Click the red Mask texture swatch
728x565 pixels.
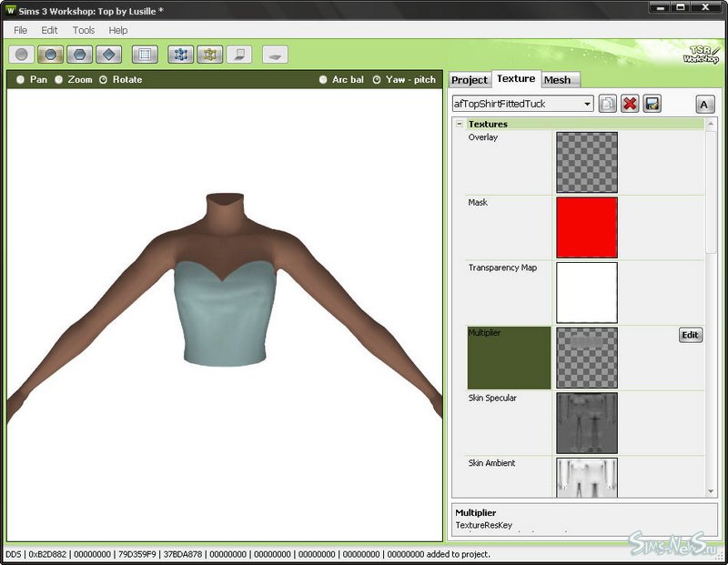pos(586,227)
